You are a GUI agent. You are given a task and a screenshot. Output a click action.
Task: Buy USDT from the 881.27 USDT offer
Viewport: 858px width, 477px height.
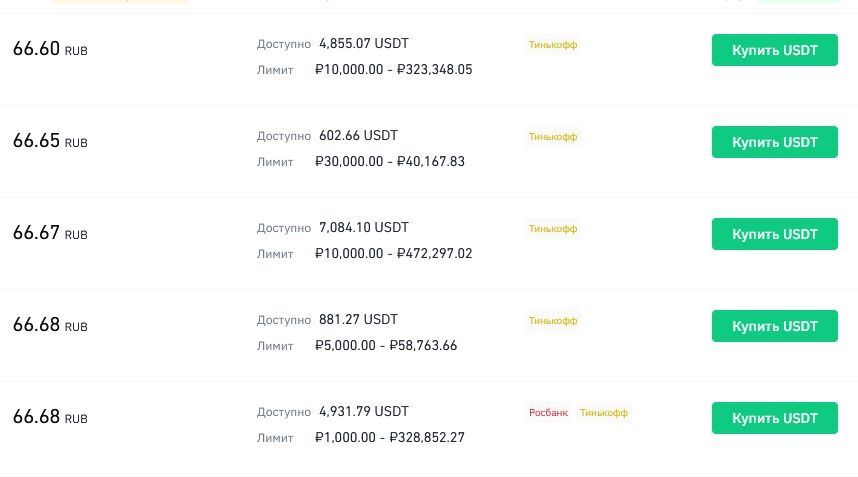click(774, 326)
